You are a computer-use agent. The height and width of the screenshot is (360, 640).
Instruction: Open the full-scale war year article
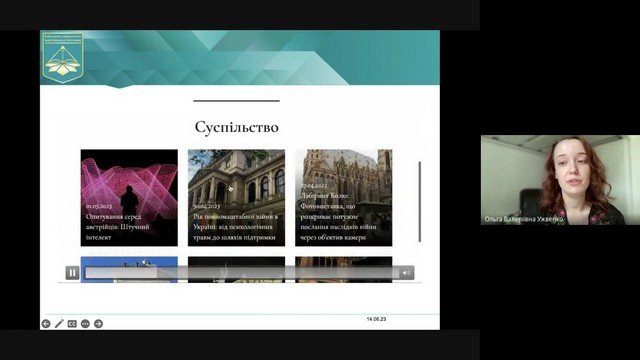point(236,198)
